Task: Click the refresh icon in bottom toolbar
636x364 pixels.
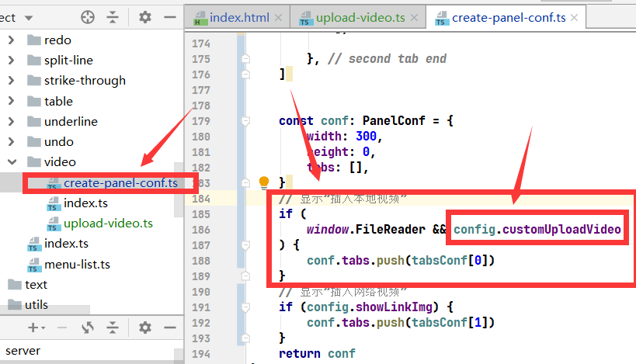Action: [88, 327]
